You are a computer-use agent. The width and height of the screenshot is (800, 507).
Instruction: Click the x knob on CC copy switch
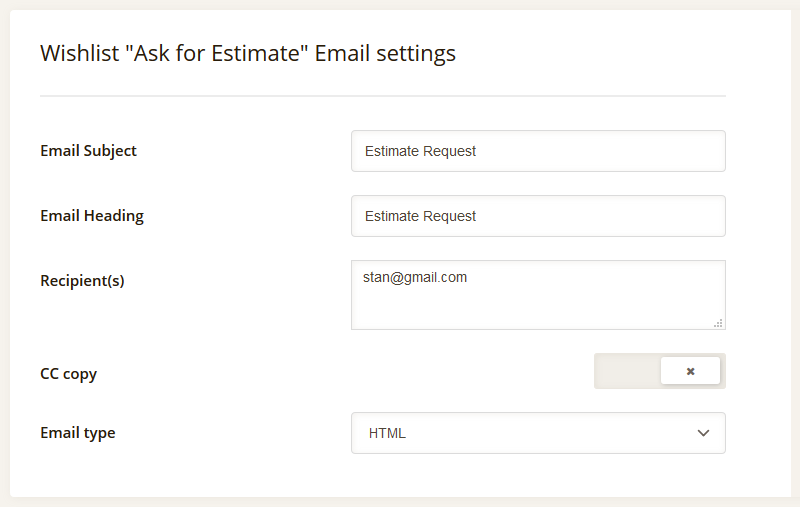pyautogui.click(x=690, y=371)
